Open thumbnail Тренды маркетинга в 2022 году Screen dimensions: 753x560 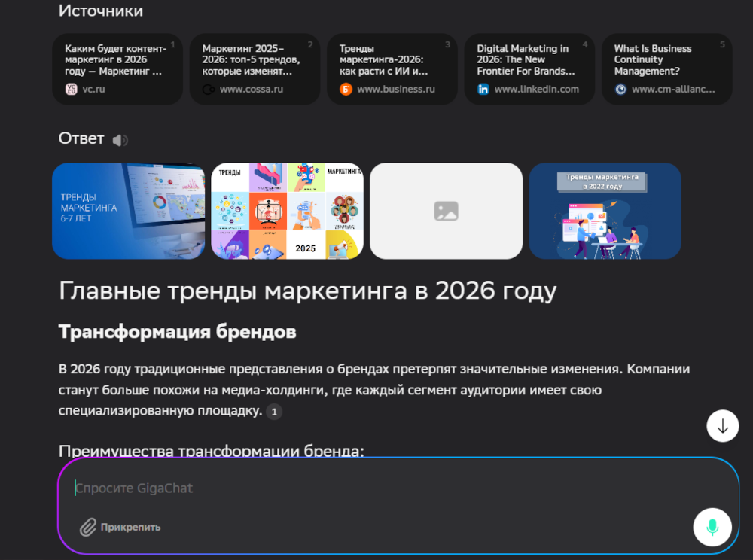605,212
